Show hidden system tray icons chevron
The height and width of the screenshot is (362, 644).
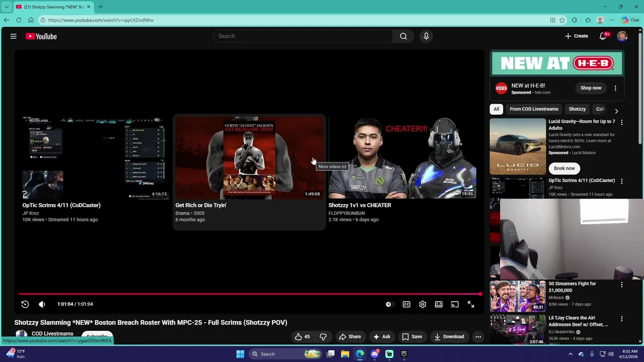click(x=571, y=354)
